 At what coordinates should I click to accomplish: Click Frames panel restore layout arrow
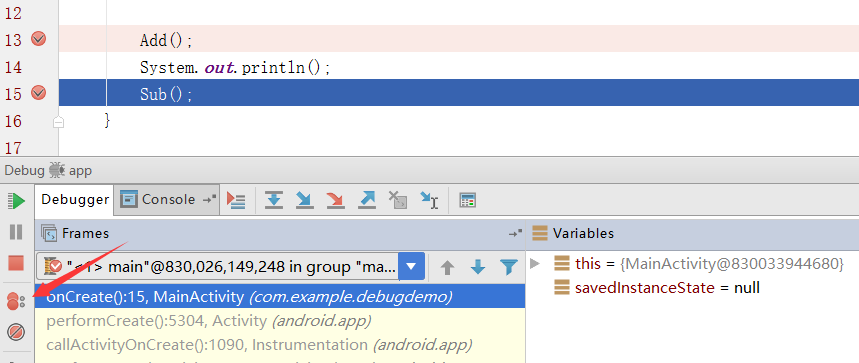tap(515, 234)
